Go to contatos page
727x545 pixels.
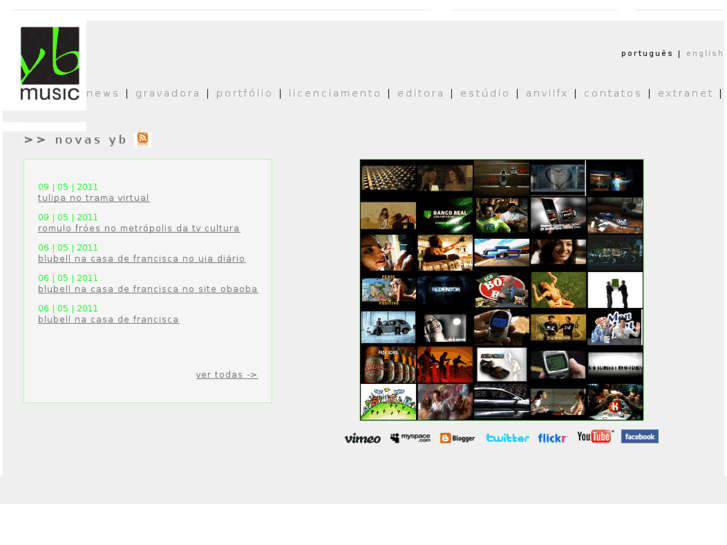612,93
